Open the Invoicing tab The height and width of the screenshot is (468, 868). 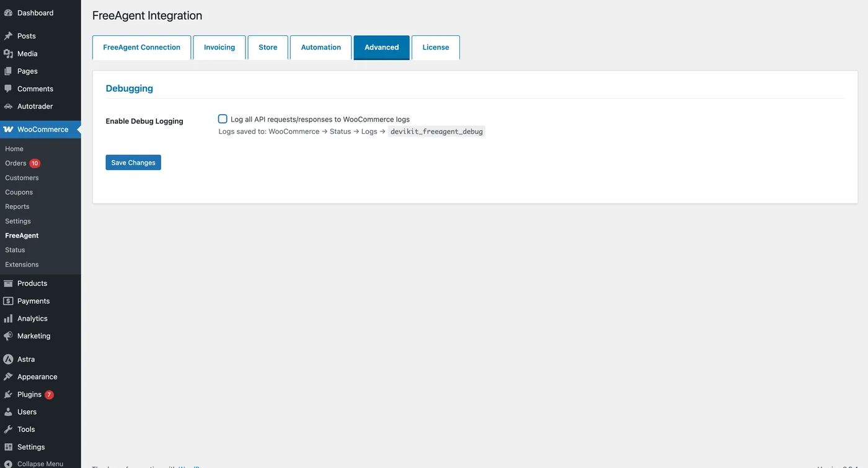coord(219,48)
